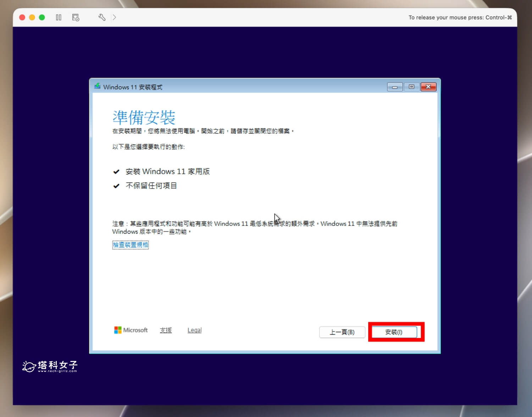This screenshot has width=532, height=417.
Task: Click the text 不保留任何項目
Action: 151,186
